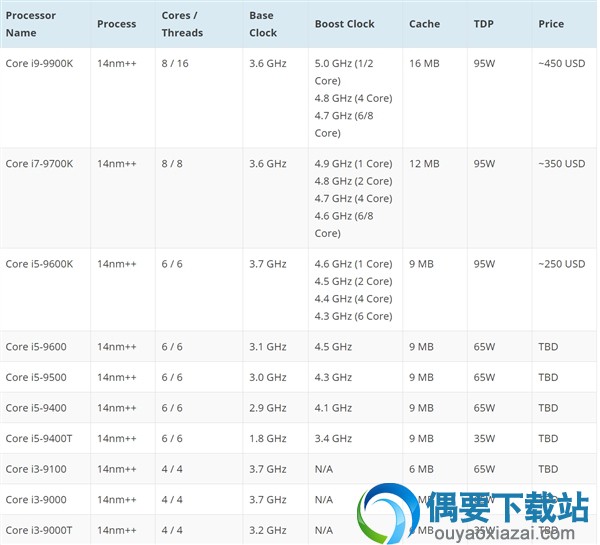The height and width of the screenshot is (545, 600).
Task: Click the ~450 USD price
Action: 562,64
